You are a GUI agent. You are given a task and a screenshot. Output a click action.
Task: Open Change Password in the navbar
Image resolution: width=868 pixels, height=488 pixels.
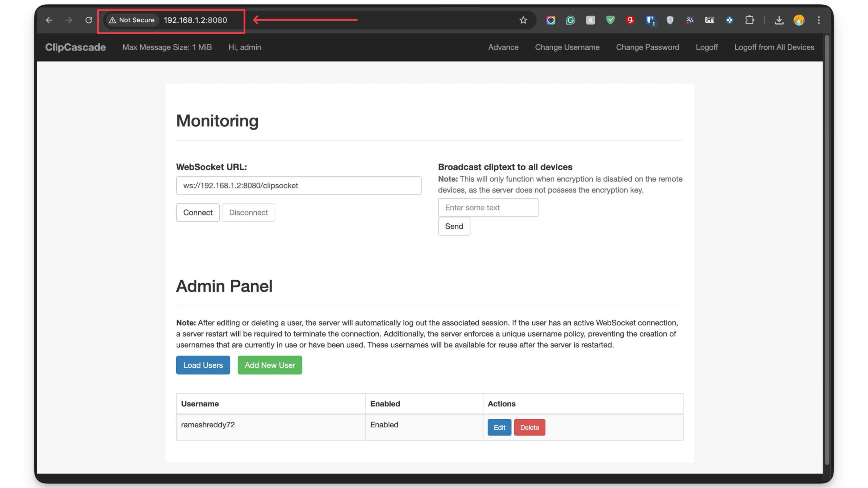[x=647, y=47]
